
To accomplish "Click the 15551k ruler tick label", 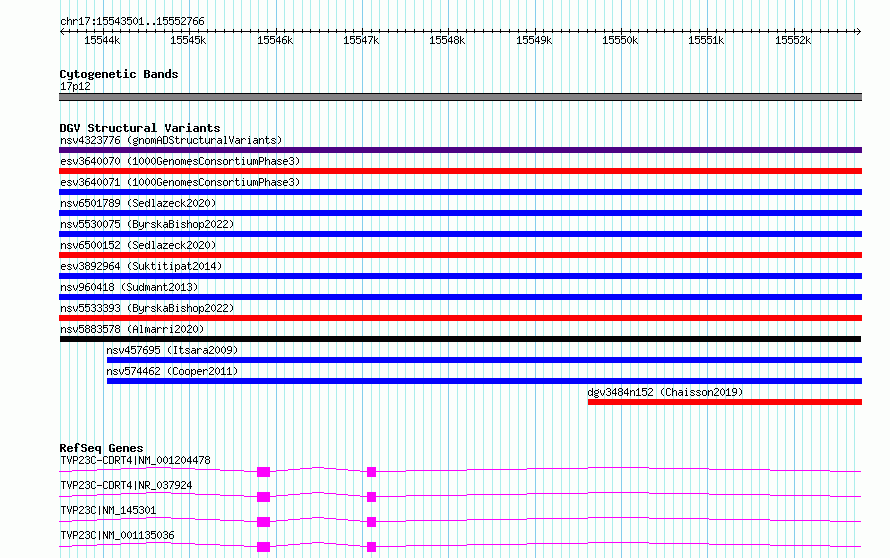I will pos(706,40).
